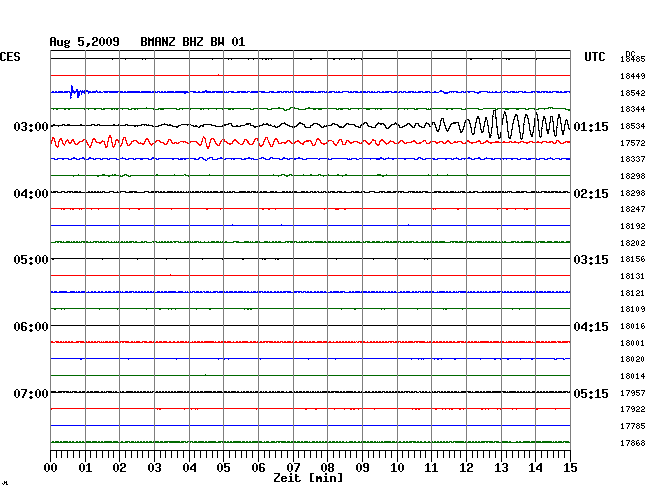Pick DC offset value 18337
This screenshot has width=650, height=494.
633,159
